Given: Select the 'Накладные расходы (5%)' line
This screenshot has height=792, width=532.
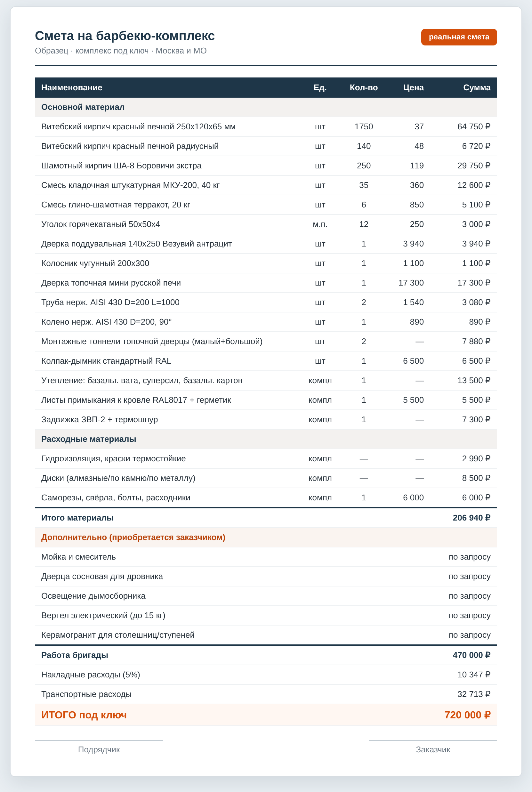Looking at the screenshot, I should [x=266, y=675].
